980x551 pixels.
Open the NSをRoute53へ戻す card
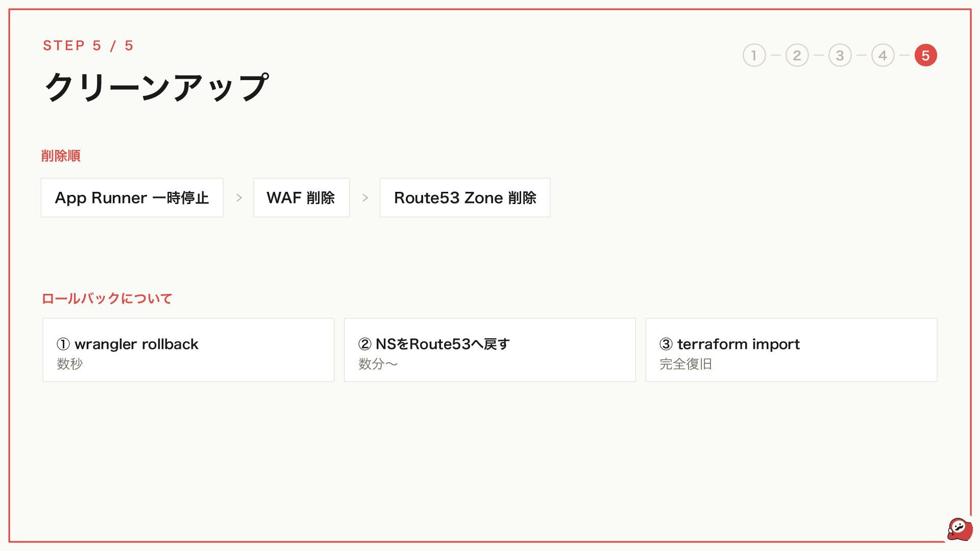point(490,350)
